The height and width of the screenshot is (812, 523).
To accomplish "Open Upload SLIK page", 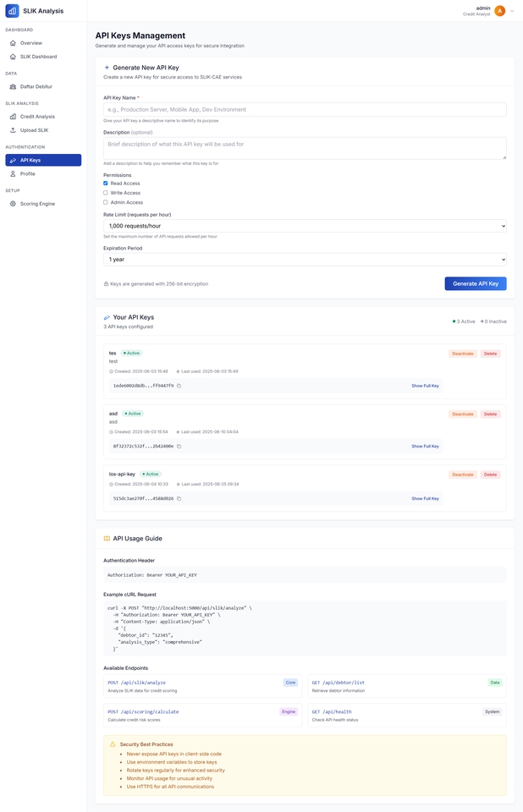I will click(x=43, y=130).
